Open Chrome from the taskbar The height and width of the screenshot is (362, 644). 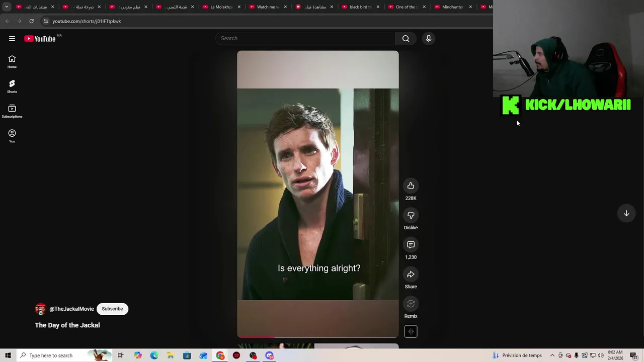pos(220,355)
